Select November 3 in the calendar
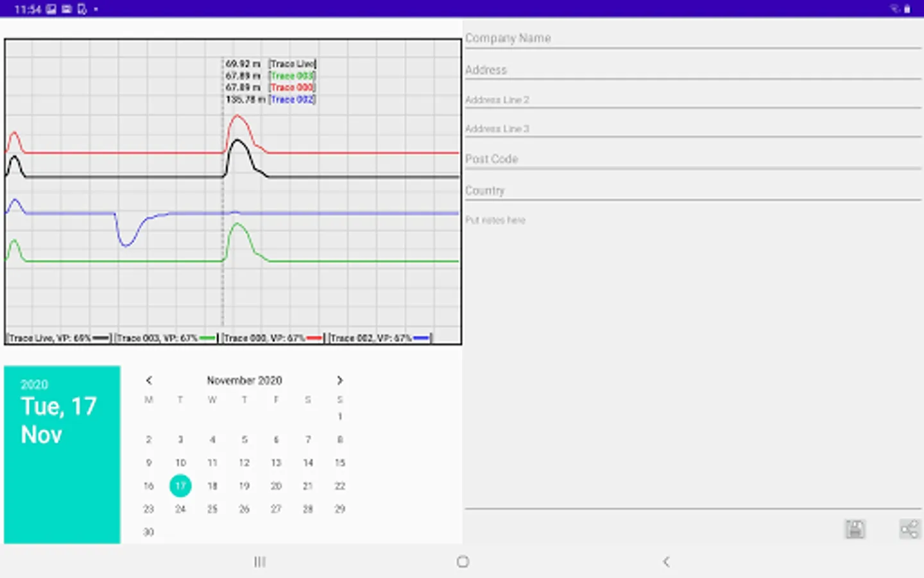Screen dimensions: 924x578 pos(180,439)
